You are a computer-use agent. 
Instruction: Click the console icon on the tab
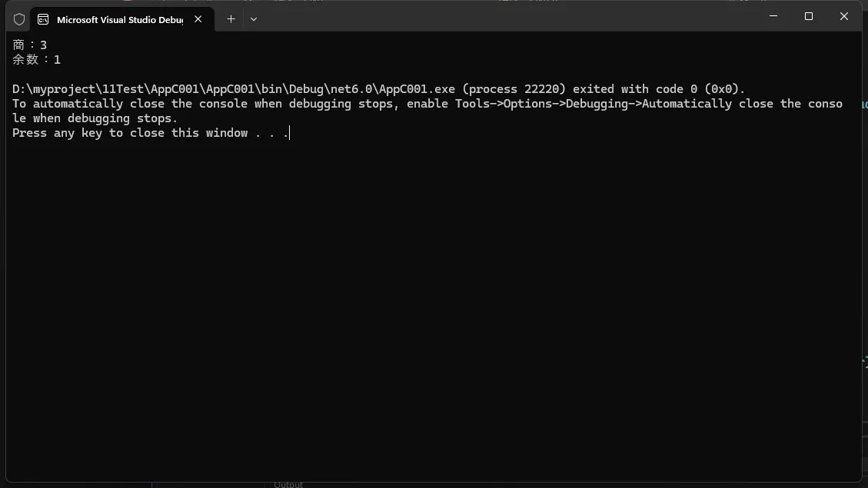43,19
